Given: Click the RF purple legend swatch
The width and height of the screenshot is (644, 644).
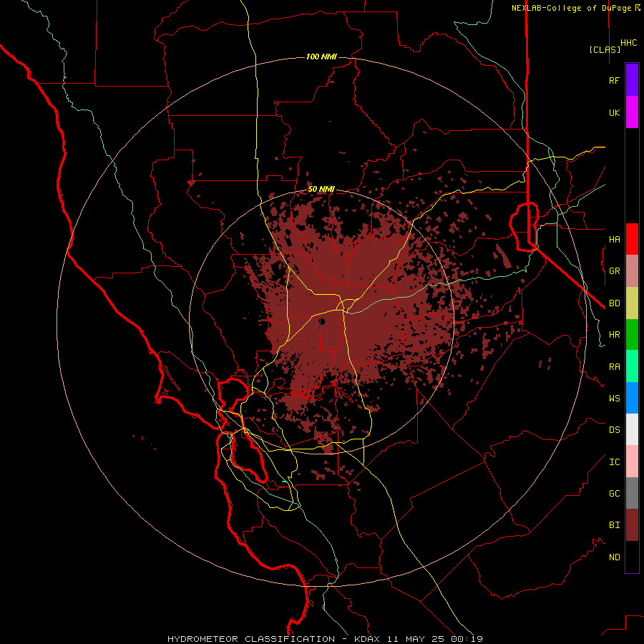Looking at the screenshot, I should [632, 80].
